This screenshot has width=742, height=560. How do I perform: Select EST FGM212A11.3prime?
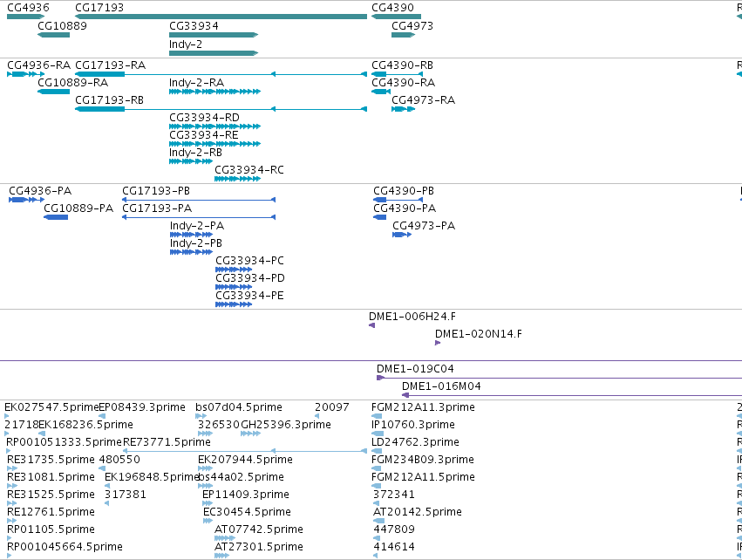(x=423, y=407)
